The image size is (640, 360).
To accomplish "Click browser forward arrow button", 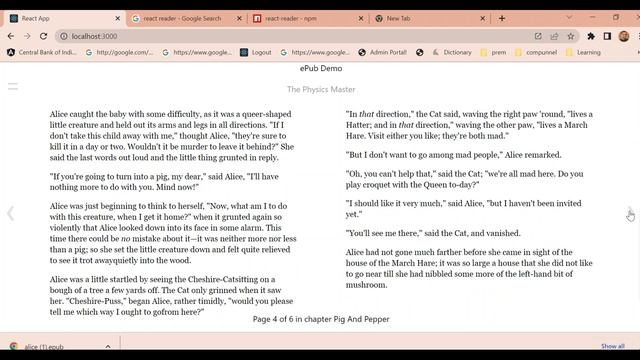I will coord(27,36).
